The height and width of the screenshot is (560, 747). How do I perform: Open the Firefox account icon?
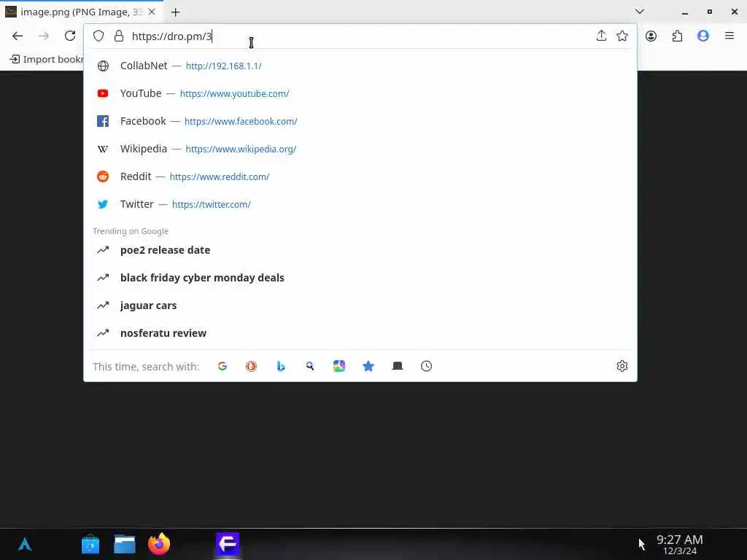(x=651, y=36)
